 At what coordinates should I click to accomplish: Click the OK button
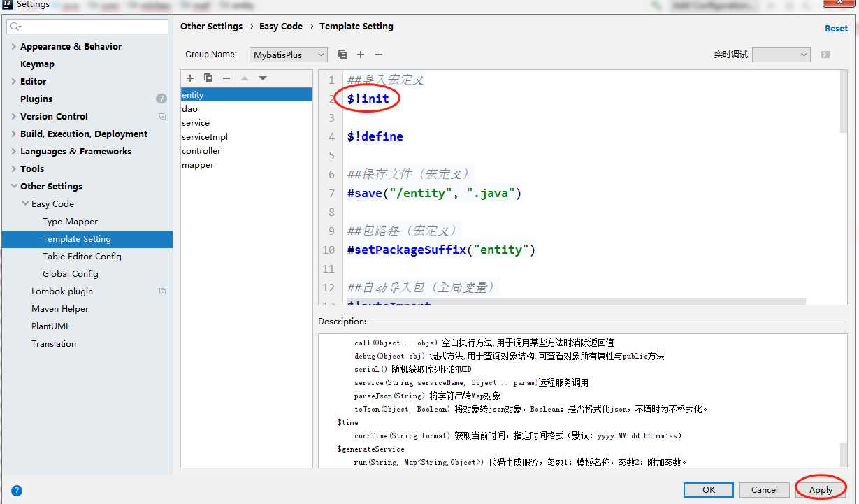[x=709, y=490]
